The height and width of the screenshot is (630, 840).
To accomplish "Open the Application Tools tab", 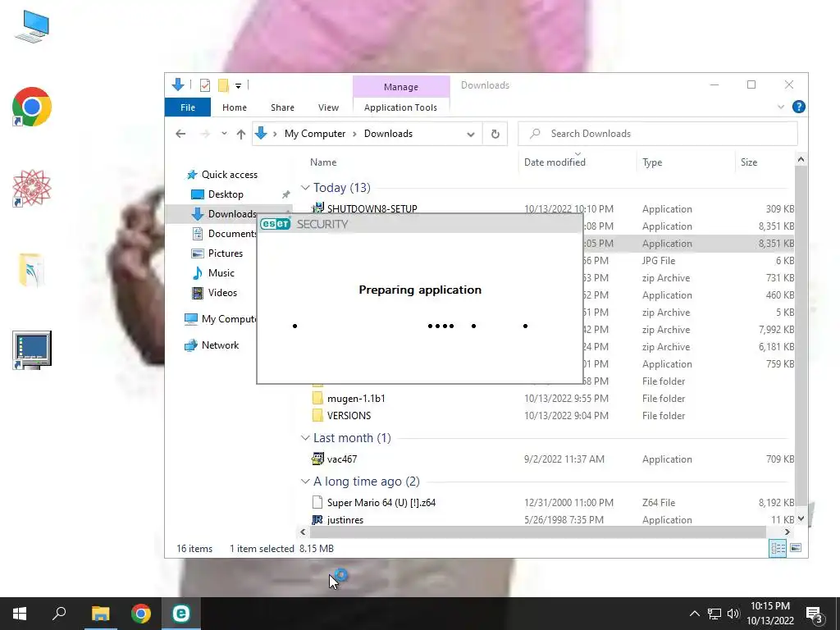I will click(400, 107).
